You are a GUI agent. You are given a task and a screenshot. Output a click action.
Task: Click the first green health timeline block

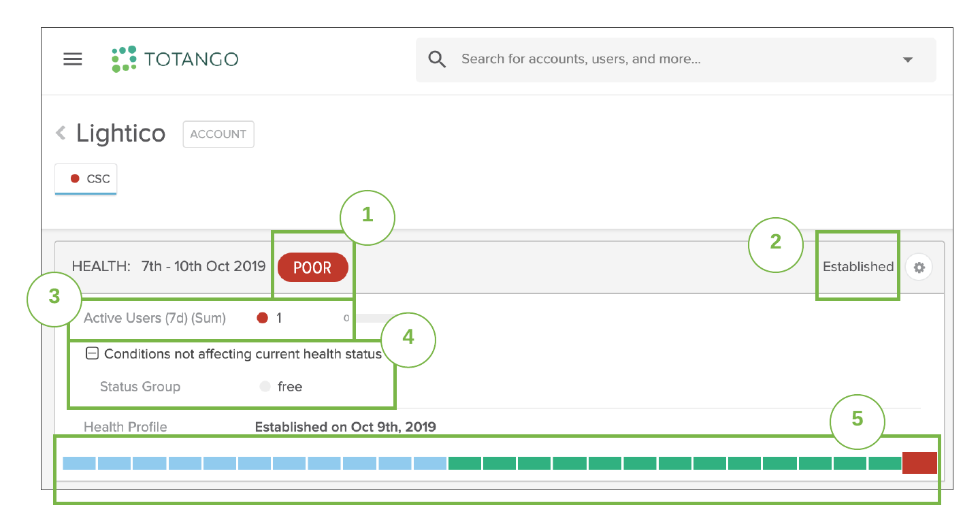pyautogui.click(x=465, y=463)
